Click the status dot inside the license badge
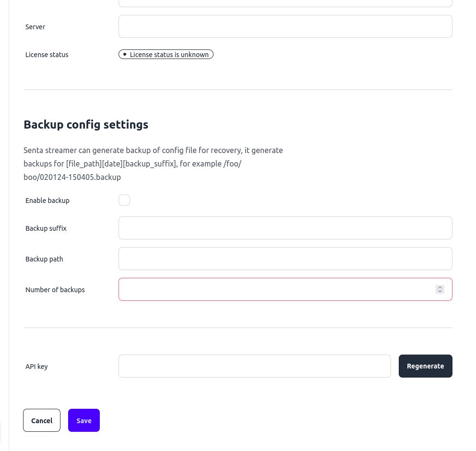Image resolution: width=476 pixels, height=451 pixels. pos(125,54)
